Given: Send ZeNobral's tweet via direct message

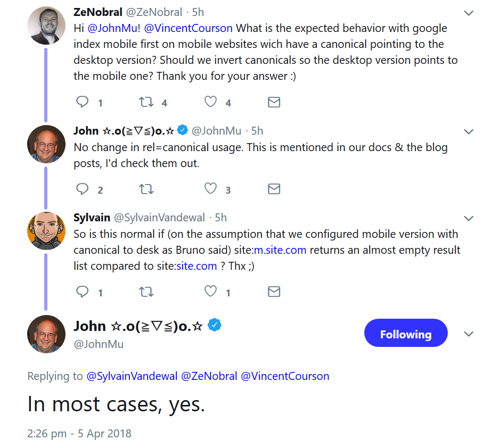Looking at the screenshot, I should [274, 102].
